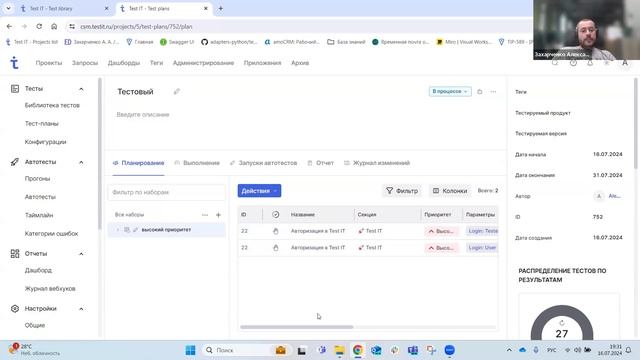Click the Test IT logo icon
This screenshot has height=360, width=640.
coord(14,62)
